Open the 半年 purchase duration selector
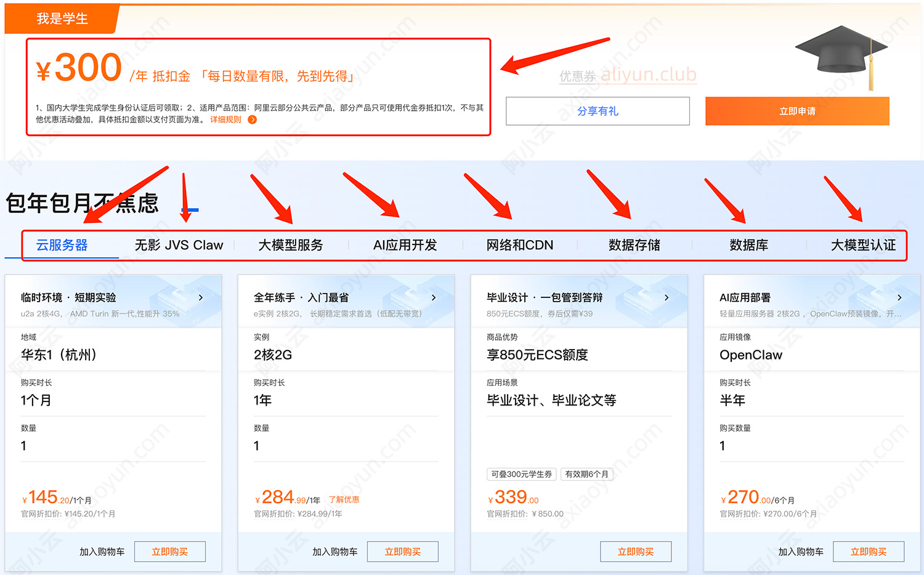 pos(812,400)
